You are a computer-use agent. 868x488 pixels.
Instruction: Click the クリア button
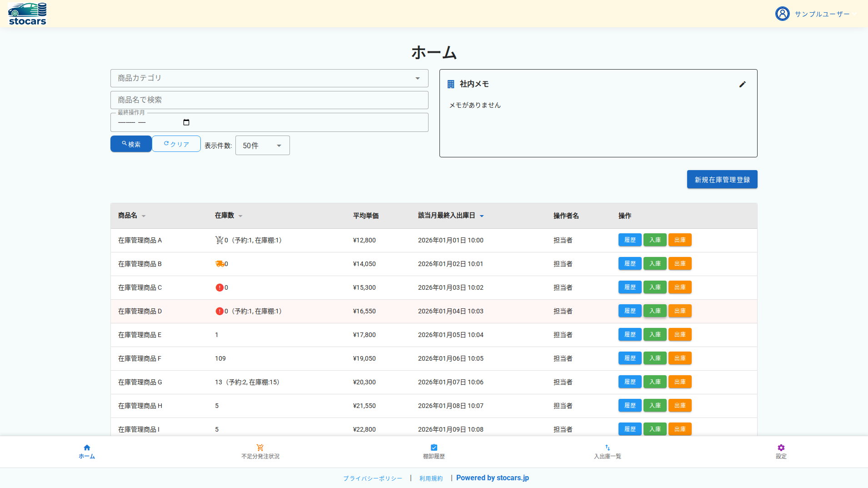point(176,144)
